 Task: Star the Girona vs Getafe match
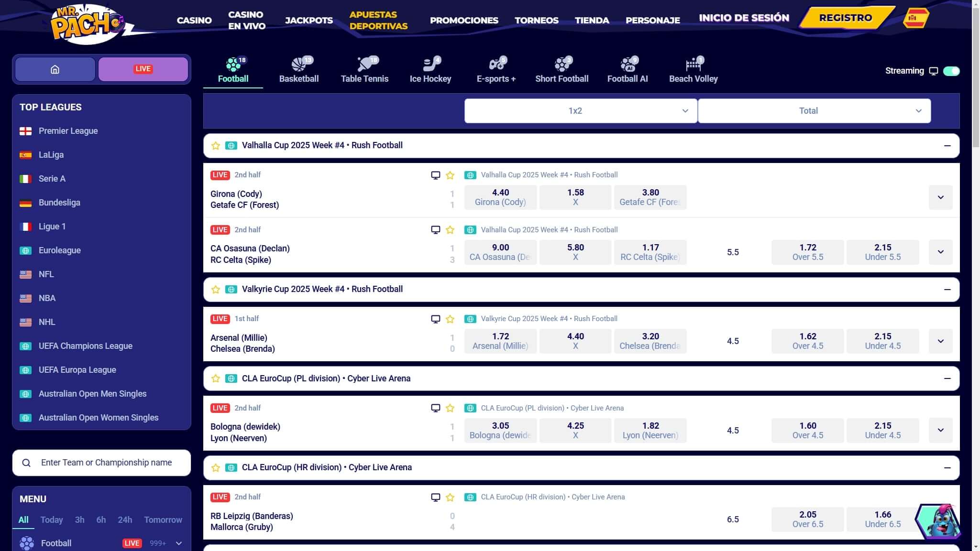[450, 175]
